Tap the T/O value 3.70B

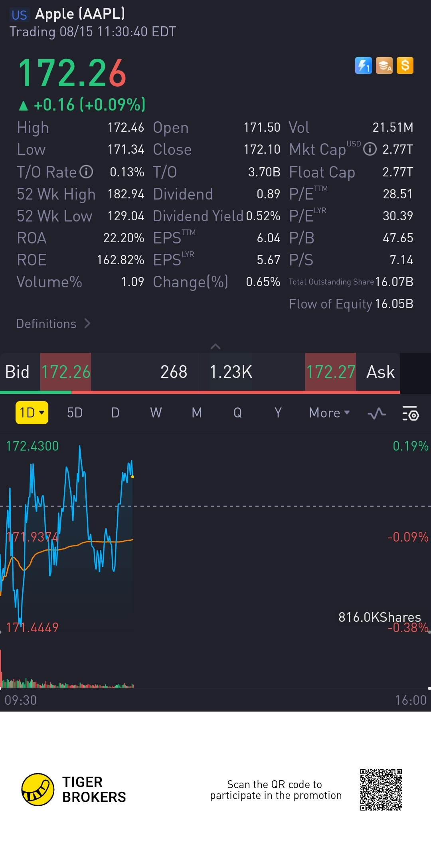click(x=264, y=172)
